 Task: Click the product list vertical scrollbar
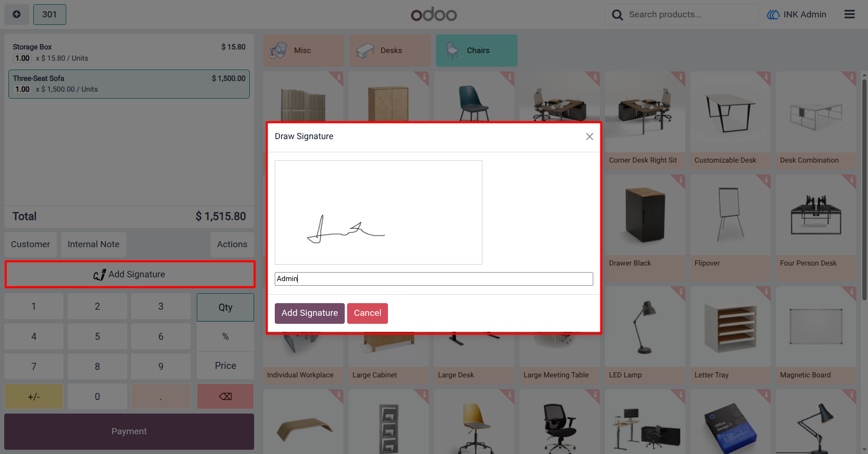click(x=864, y=189)
